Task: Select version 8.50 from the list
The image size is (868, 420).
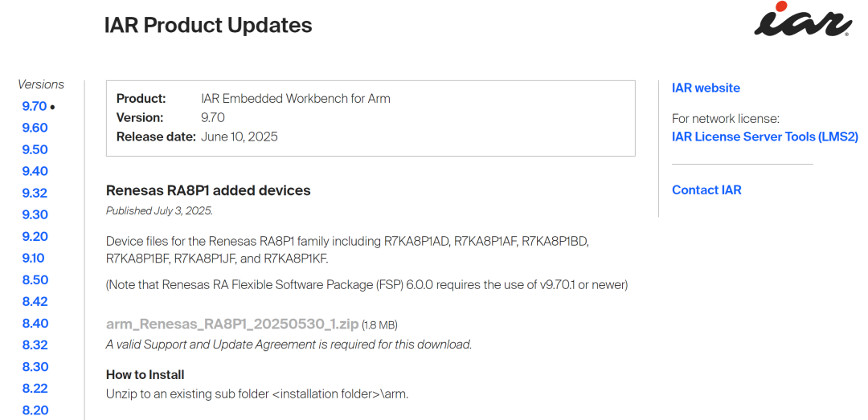Action: coord(35,280)
